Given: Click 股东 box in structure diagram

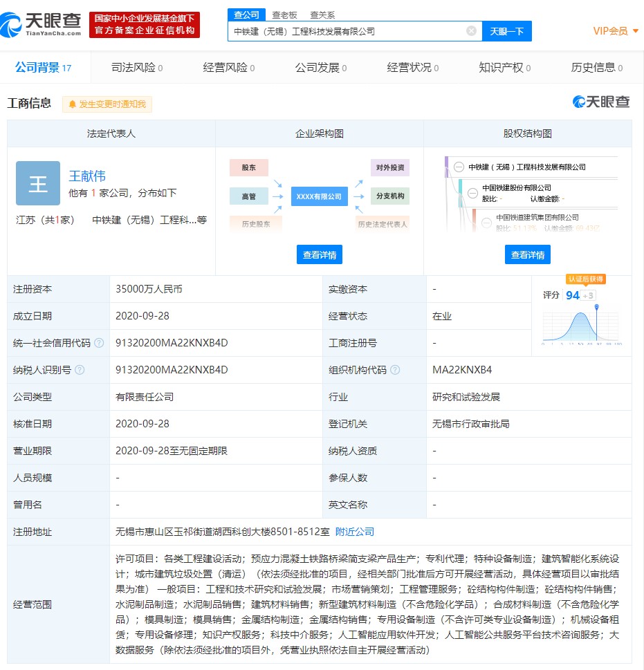Looking at the screenshot, I should (x=249, y=167).
